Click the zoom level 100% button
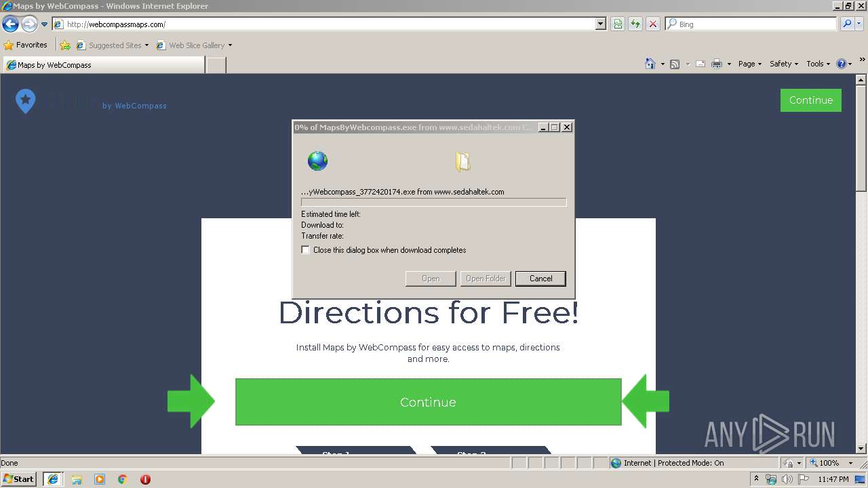Screen dimensions: 868x488 [825, 463]
